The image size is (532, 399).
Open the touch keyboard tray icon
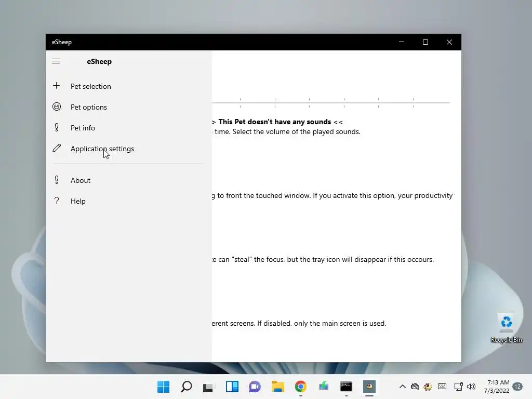pos(442,387)
